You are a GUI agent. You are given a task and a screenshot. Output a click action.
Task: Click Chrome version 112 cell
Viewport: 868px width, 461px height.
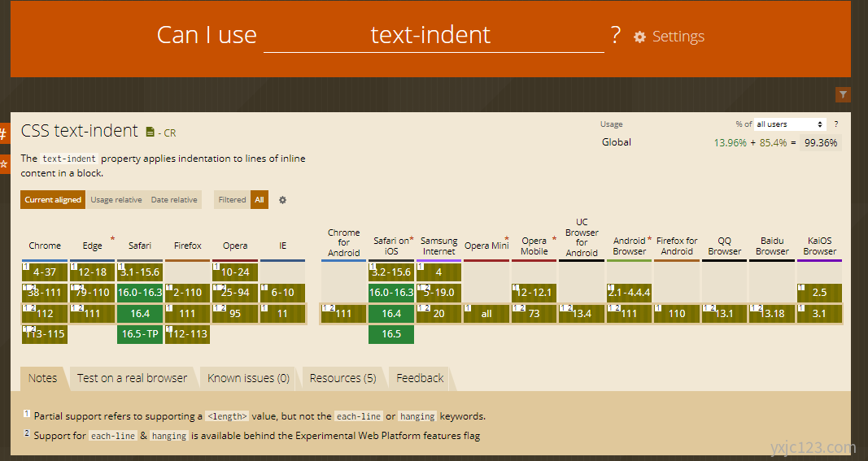tap(45, 313)
